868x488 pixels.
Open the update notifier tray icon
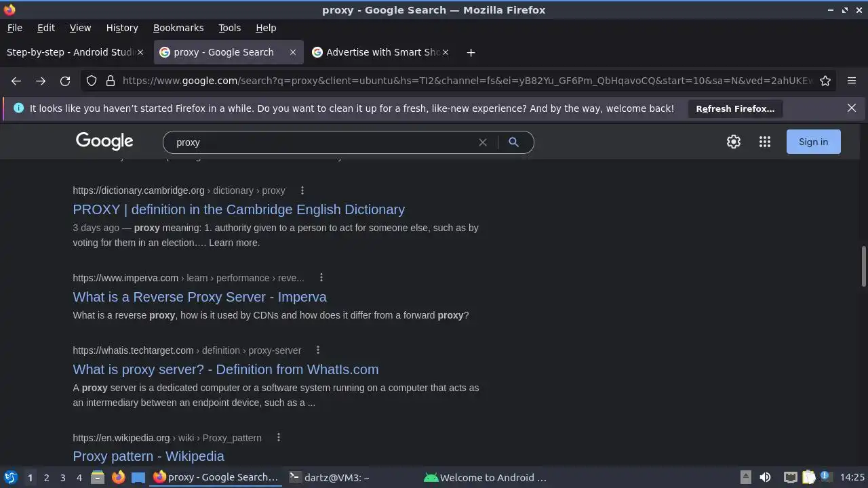825,478
